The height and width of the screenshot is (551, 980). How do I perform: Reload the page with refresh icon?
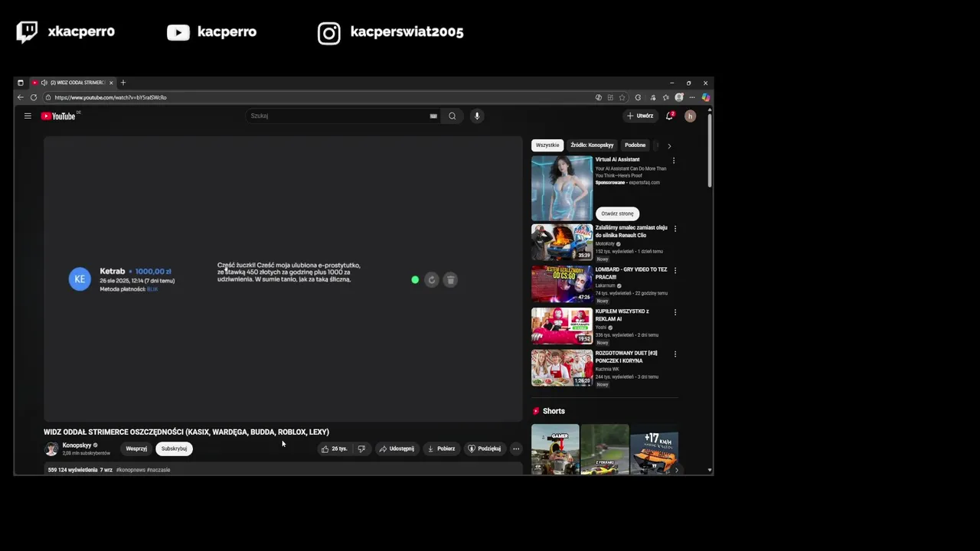click(34, 97)
